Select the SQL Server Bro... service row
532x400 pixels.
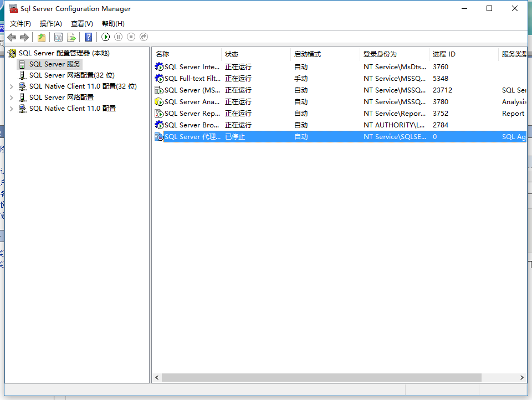click(x=339, y=125)
